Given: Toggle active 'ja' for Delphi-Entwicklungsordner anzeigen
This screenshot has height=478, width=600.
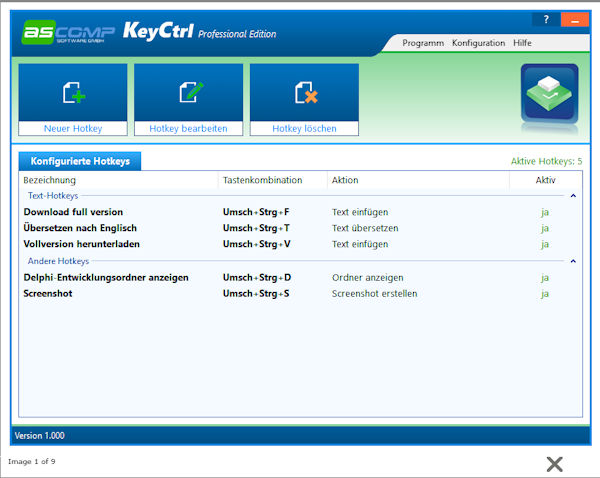Looking at the screenshot, I should pos(545,277).
